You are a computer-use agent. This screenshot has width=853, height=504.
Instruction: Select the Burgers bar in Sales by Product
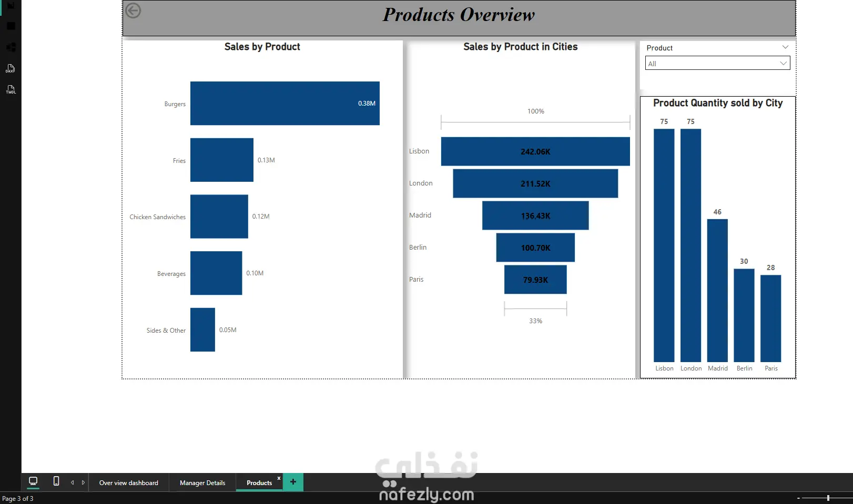[285, 103]
